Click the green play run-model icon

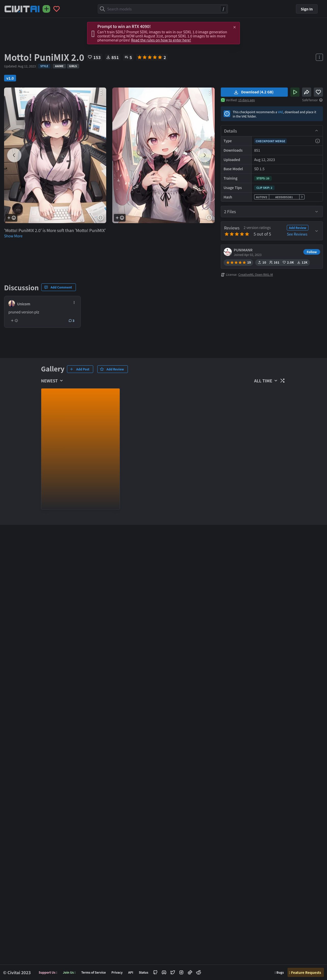click(295, 92)
